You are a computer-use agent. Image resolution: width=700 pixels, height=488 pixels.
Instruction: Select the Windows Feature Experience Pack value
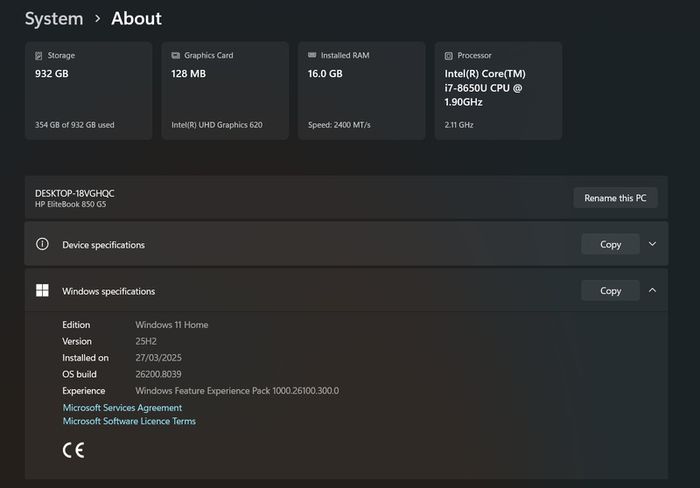(237, 391)
